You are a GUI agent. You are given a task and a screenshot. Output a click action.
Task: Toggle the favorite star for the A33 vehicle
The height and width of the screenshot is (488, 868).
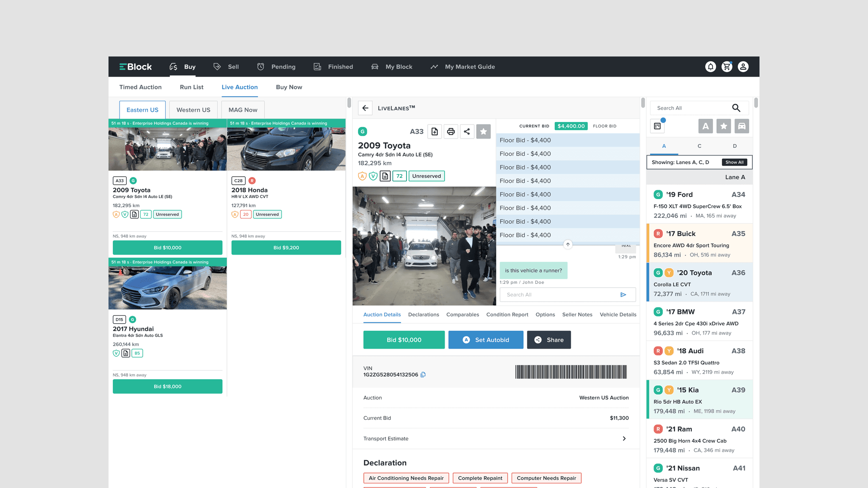483,132
